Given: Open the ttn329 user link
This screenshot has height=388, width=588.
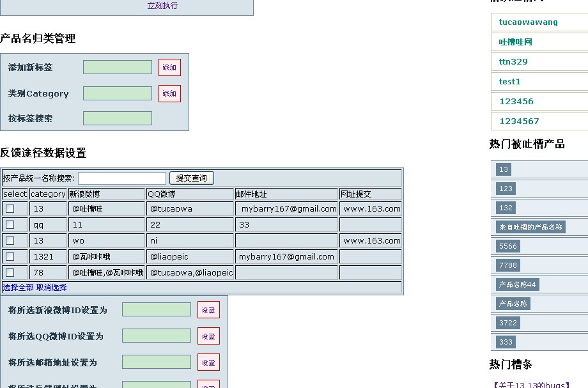Looking at the screenshot, I should (513, 62).
